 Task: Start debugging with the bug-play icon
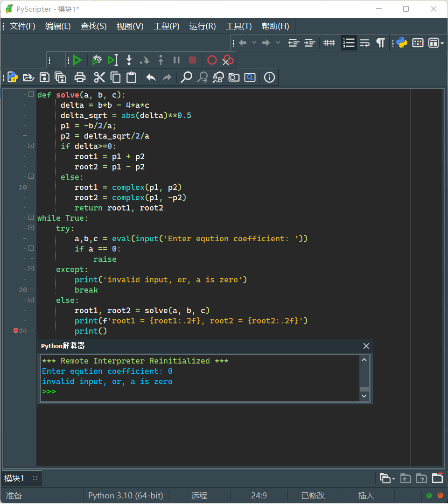97,60
